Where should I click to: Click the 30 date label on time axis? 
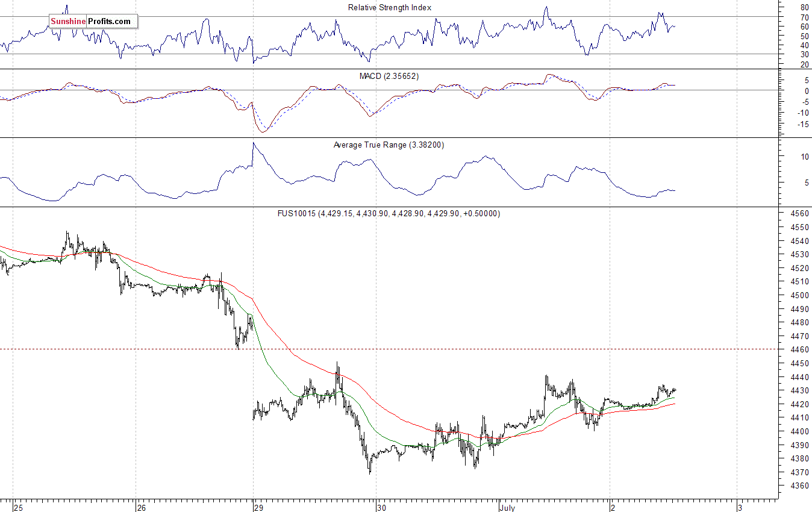coord(381,508)
